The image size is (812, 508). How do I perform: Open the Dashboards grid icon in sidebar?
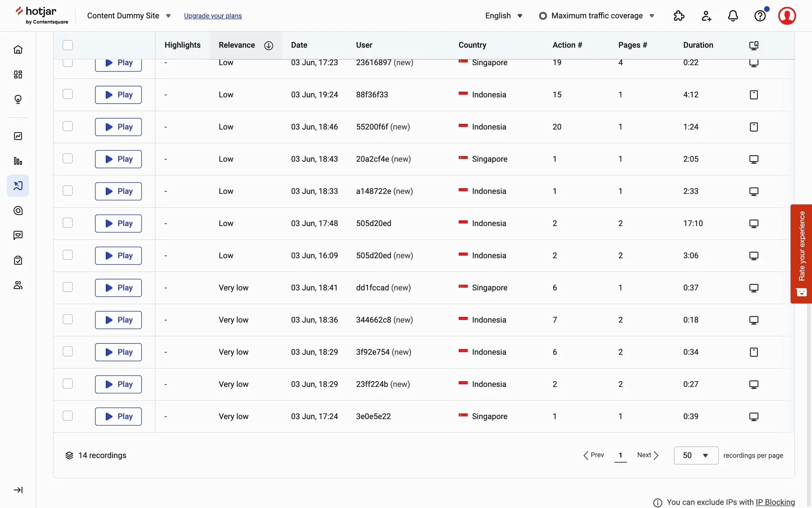point(18,75)
